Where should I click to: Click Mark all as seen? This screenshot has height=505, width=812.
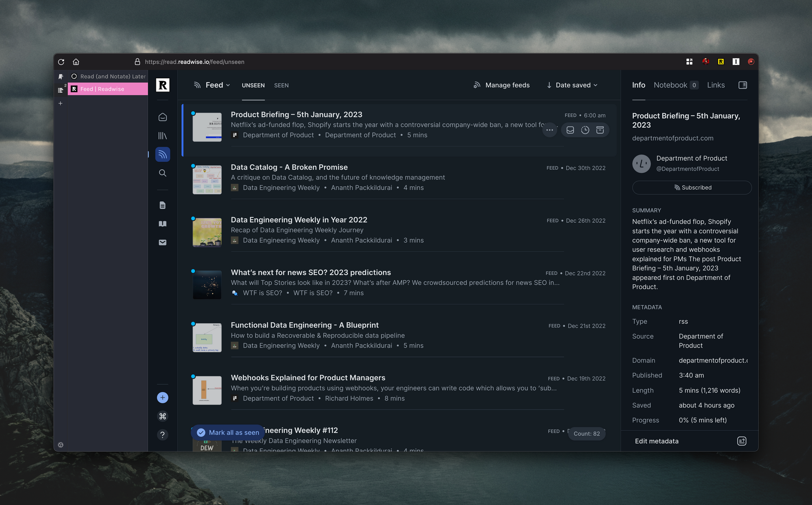tap(228, 432)
